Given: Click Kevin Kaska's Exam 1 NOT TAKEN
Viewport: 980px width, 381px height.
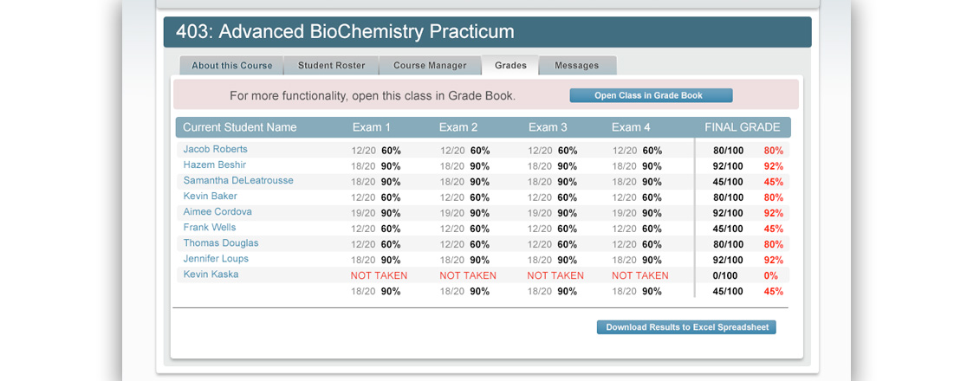Looking at the screenshot, I should [x=379, y=276].
